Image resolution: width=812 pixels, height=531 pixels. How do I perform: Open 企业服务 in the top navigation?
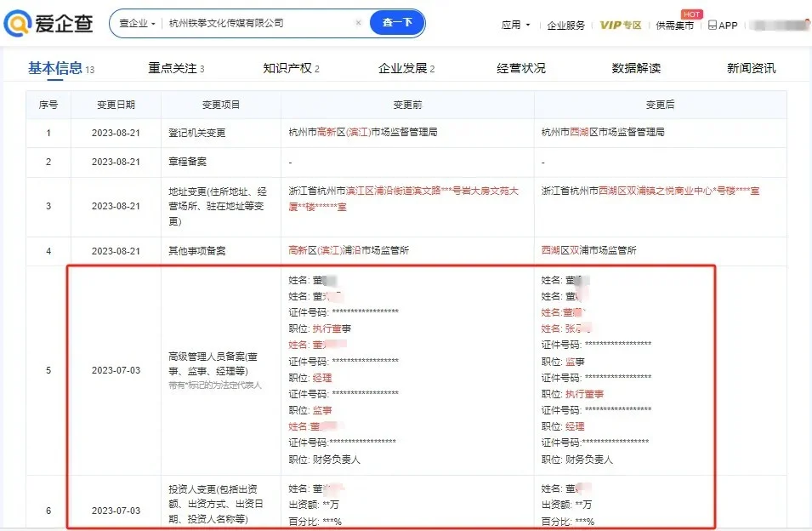565,25
